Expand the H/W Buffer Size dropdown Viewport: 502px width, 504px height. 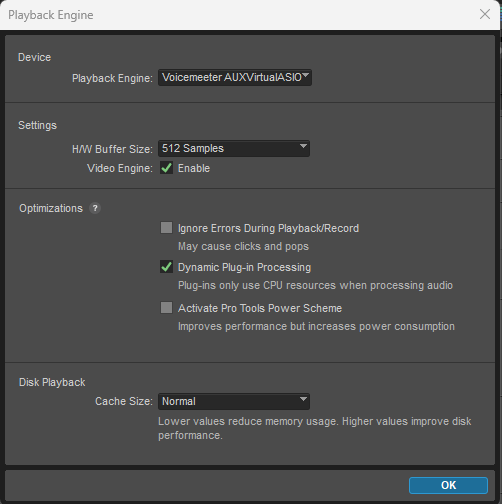[234, 149]
